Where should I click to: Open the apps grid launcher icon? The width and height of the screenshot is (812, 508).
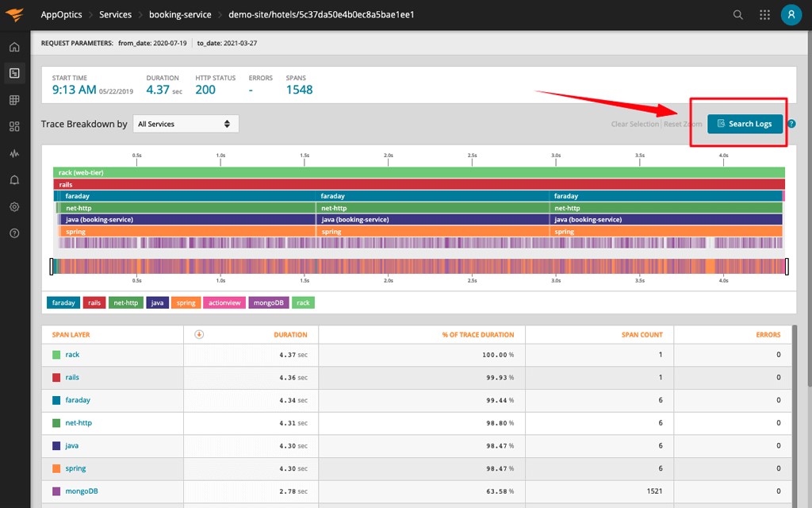point(765,15)
